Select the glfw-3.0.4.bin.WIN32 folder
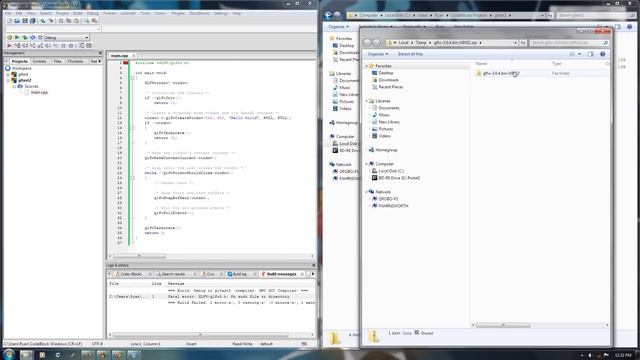640x360 pixels. tap(501, 73)
